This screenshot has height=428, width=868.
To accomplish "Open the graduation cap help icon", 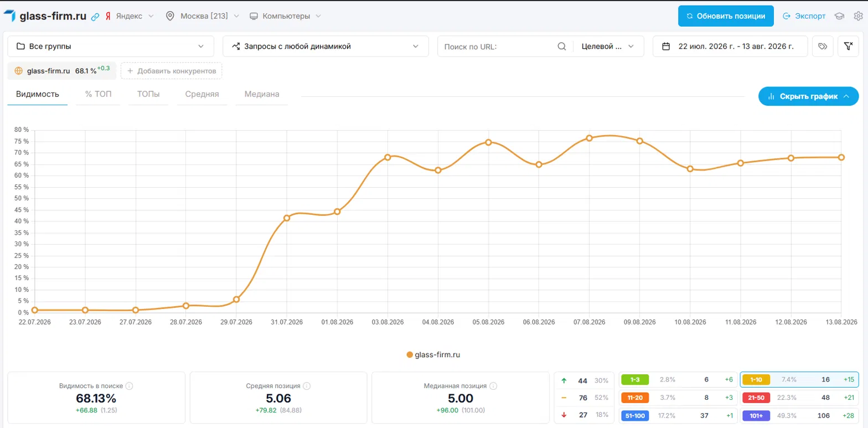I will (x=839, y=16).
